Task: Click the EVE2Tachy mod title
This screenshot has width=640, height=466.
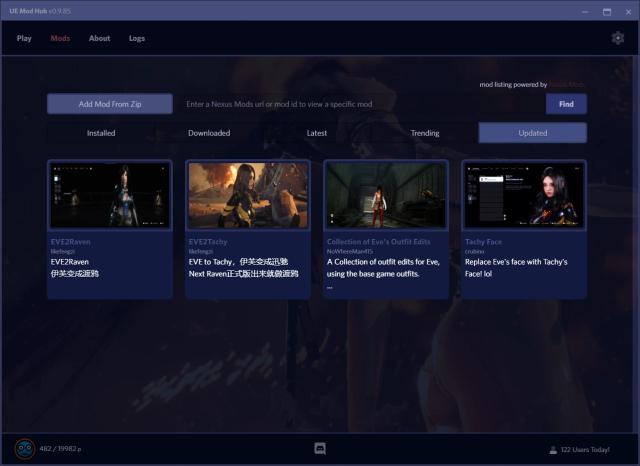Action: pos(208,242)
